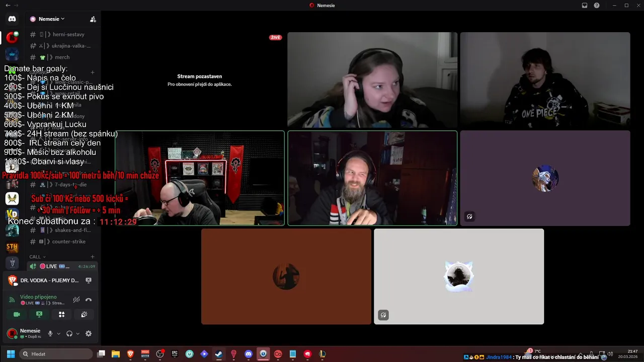Focus the red-banner room video tile
The image size is (644, 362).
coord(200,178)
